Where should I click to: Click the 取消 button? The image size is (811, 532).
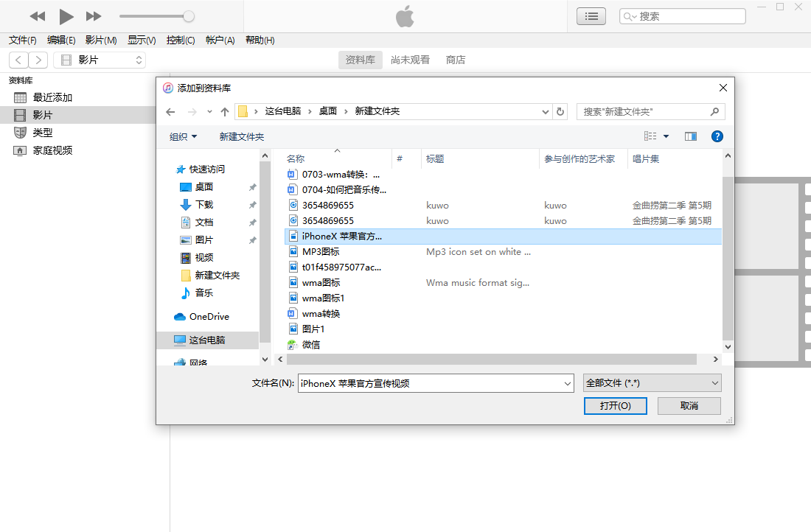689,406
